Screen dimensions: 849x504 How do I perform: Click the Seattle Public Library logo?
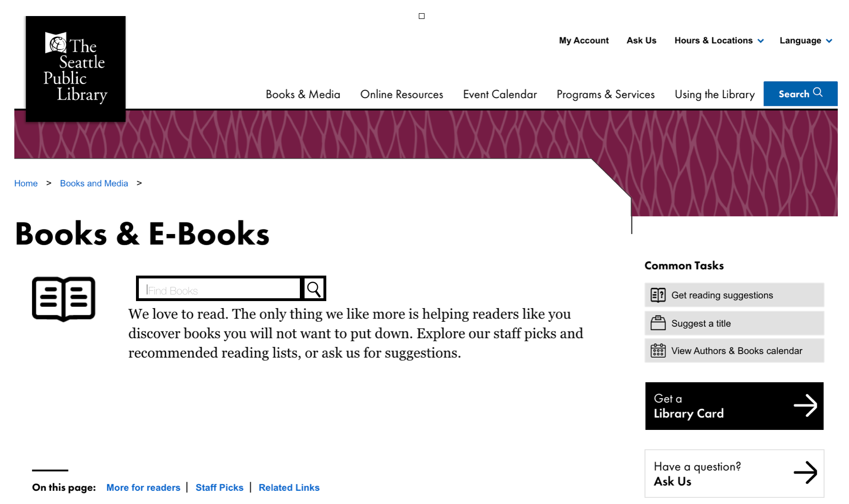(x=76, y=69)
